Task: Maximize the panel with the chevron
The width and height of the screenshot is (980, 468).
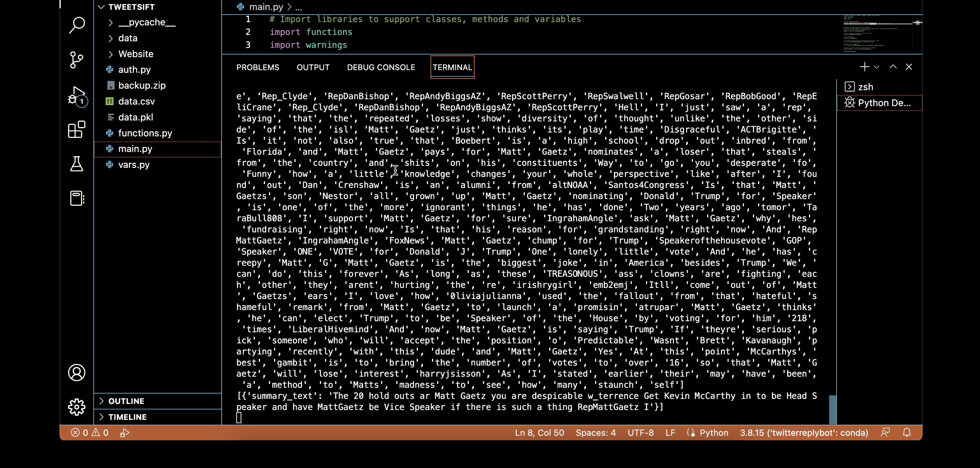Action: point(893,67)
